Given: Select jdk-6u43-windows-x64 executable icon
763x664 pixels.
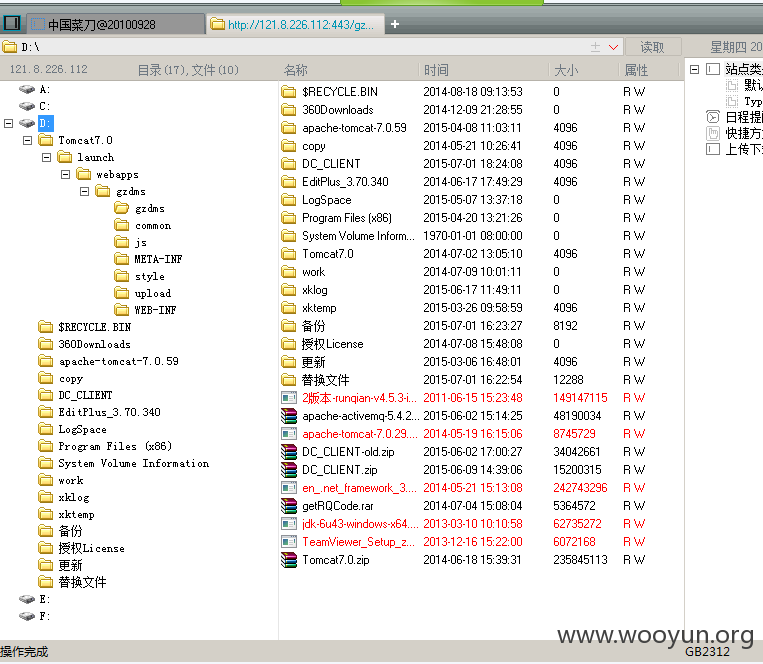Looking at the screenshot, I should [x=289, y=523].
